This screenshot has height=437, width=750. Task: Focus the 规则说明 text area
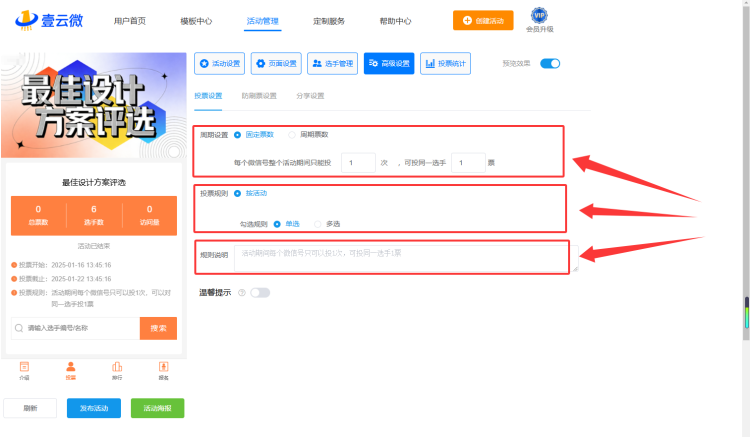click(406, 258)
